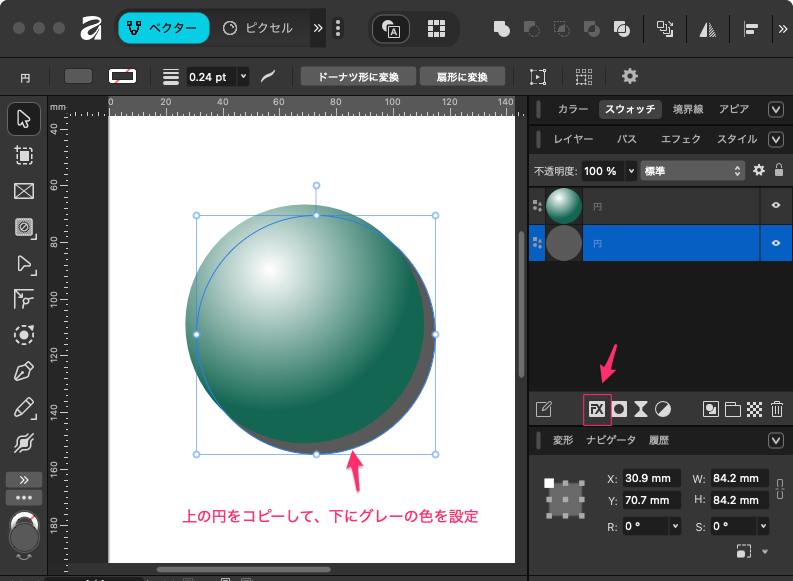Screen dimensions: 793x581
Task: Toggle the layer lock icon
Action: tap(778, 171)
